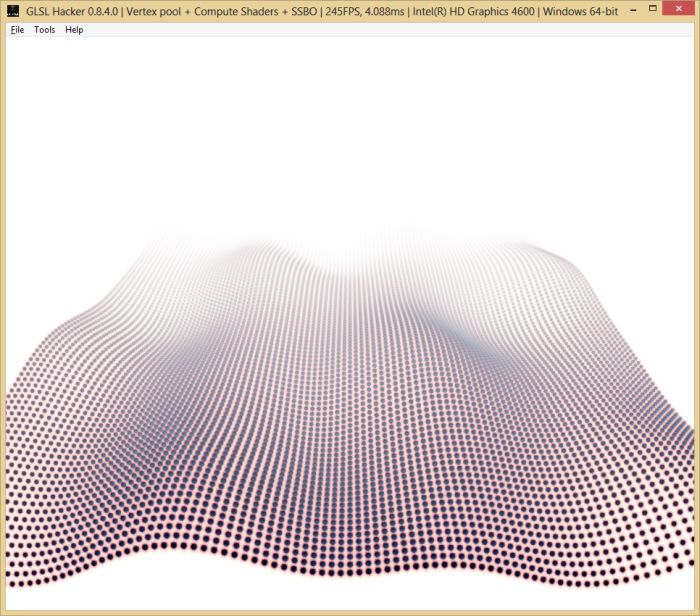Open the Help menu

pyautogui.click(x=74, y=30)
